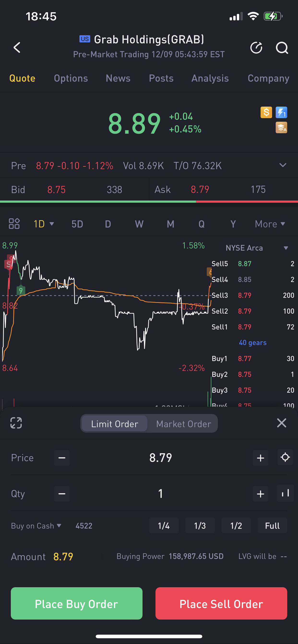Open search with the magnifier icon
The height and width of the screenshot is (644, 298).
click(282, 47)
